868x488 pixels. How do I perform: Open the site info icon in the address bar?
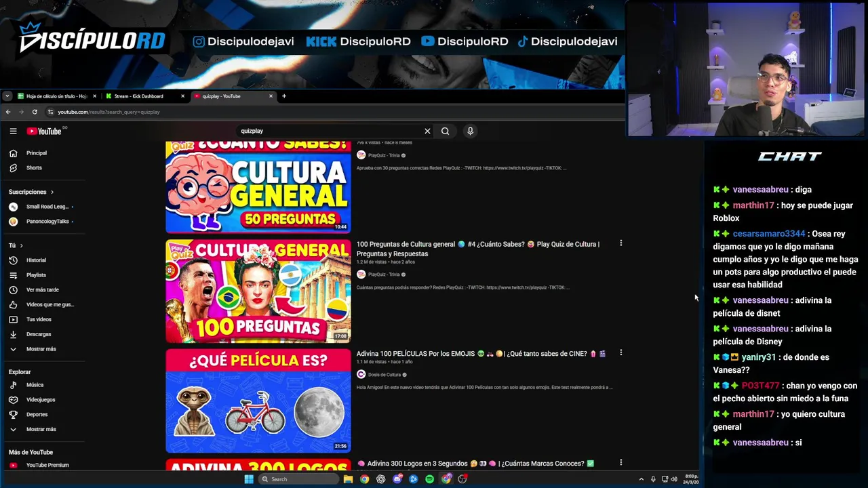point(50,112)
